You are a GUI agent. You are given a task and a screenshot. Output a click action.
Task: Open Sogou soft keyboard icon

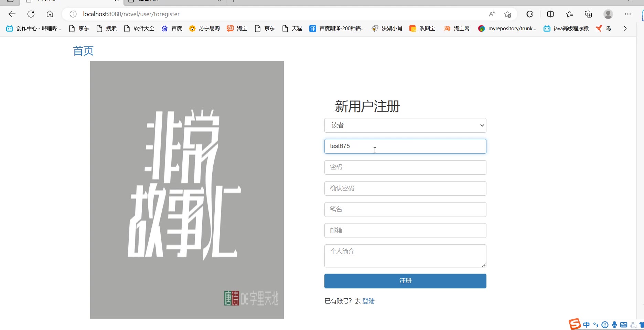point(624,325)
